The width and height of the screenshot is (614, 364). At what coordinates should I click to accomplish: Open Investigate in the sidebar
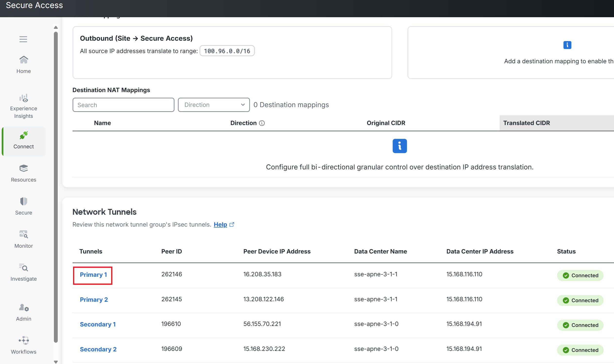click(x=24, y=273)
